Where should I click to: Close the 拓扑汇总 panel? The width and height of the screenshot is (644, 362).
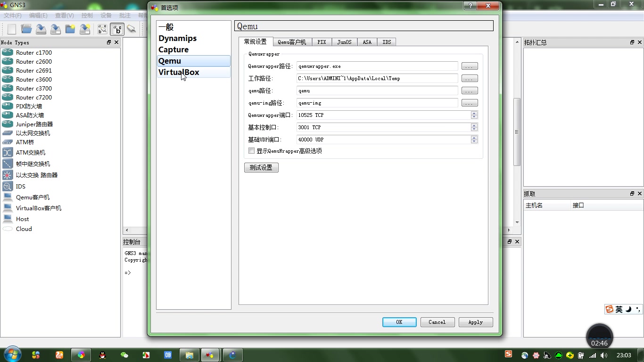coord(640,42)
